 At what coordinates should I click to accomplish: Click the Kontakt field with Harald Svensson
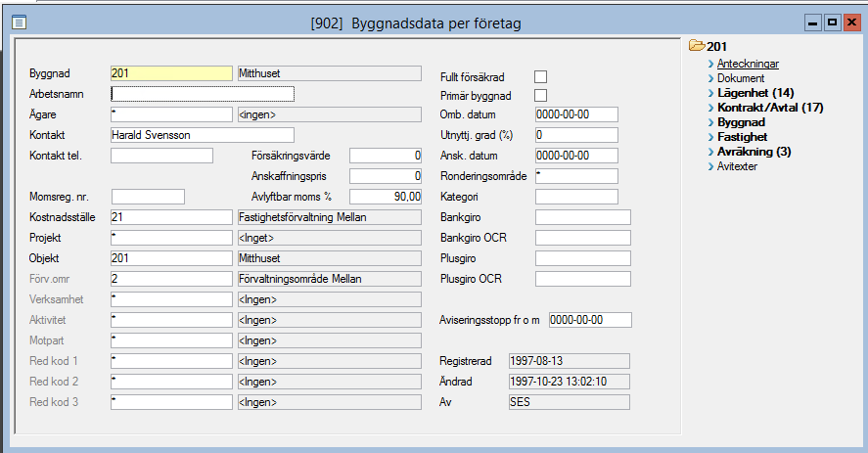[x=203, y=135]
